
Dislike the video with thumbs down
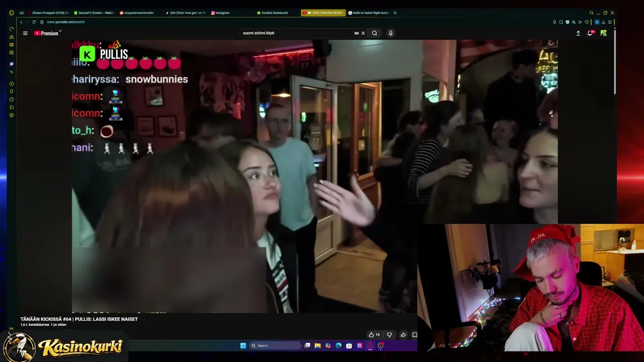pyautogui.click(x=389, y=335)
